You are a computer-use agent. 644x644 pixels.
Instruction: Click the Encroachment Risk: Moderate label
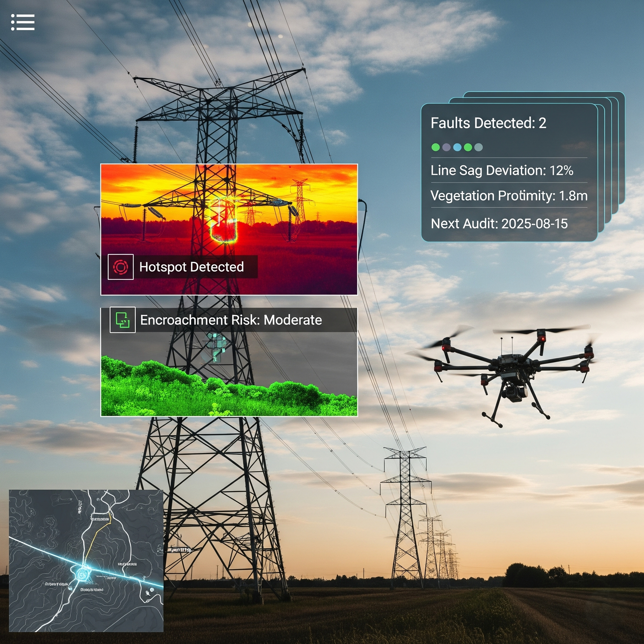click(x=231, y=320)
